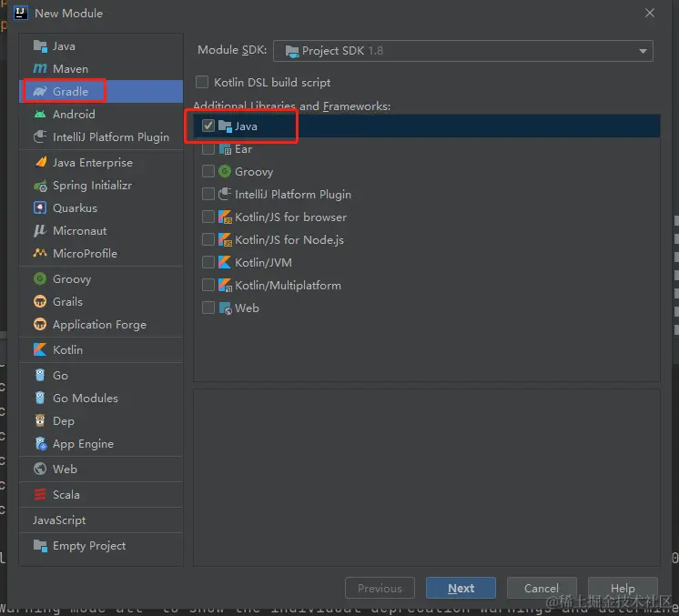
Task: Click the Previous button
Action: (380, 588)
